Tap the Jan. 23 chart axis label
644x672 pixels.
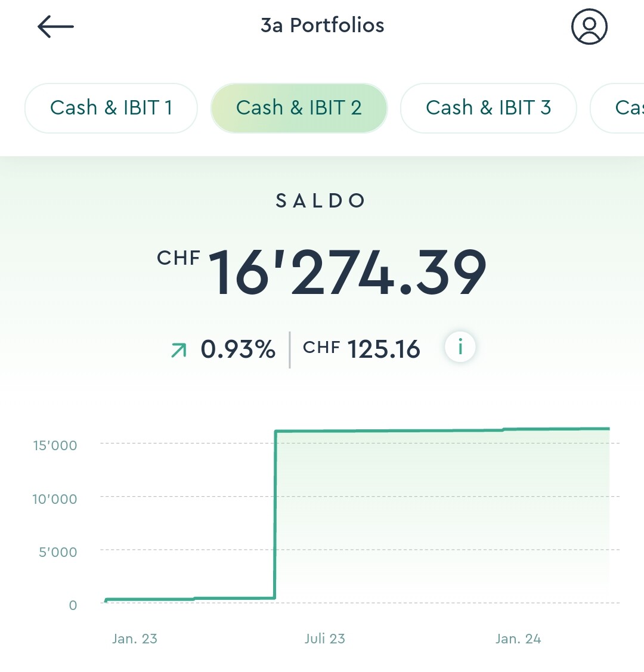(x=135, y=639)
